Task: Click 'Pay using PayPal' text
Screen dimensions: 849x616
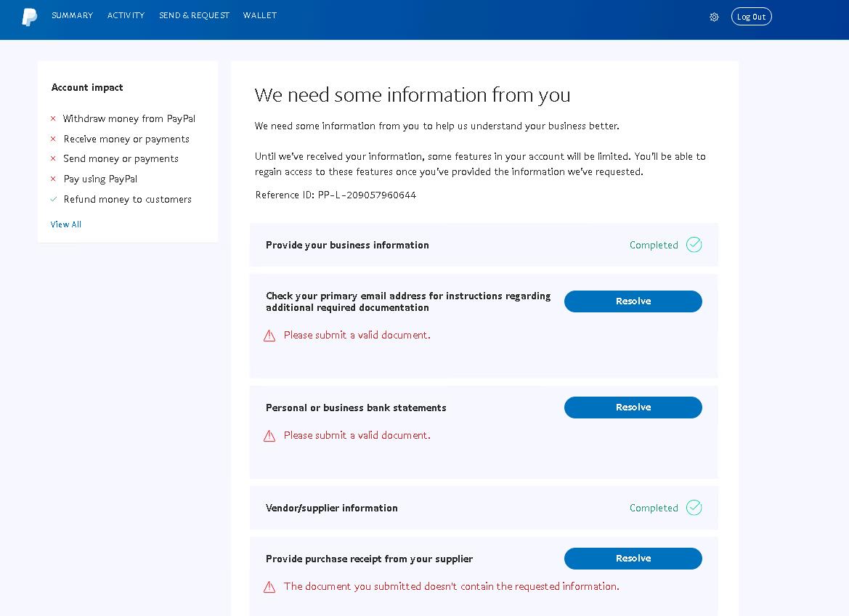Action: 100,179
